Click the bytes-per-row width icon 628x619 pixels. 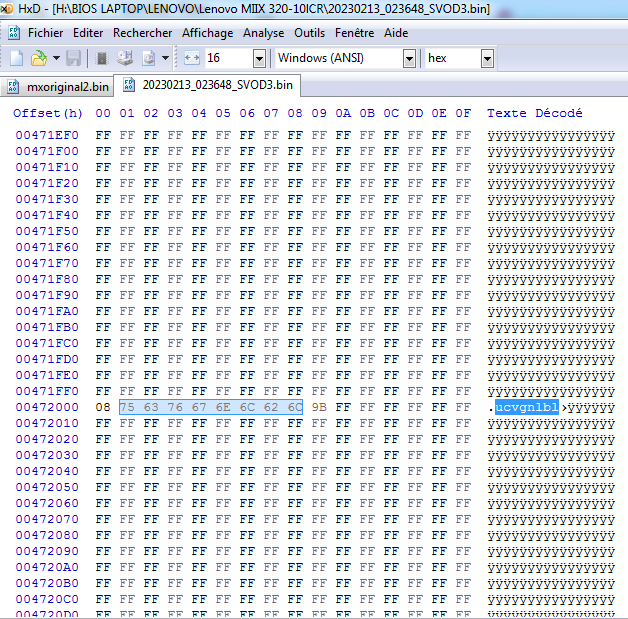[192, 58]
